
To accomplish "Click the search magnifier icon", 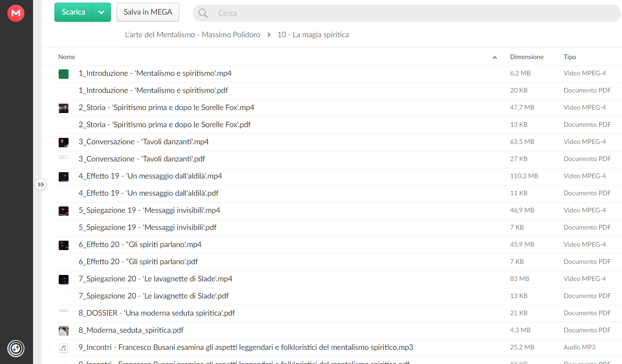I will tap(203, 13).
